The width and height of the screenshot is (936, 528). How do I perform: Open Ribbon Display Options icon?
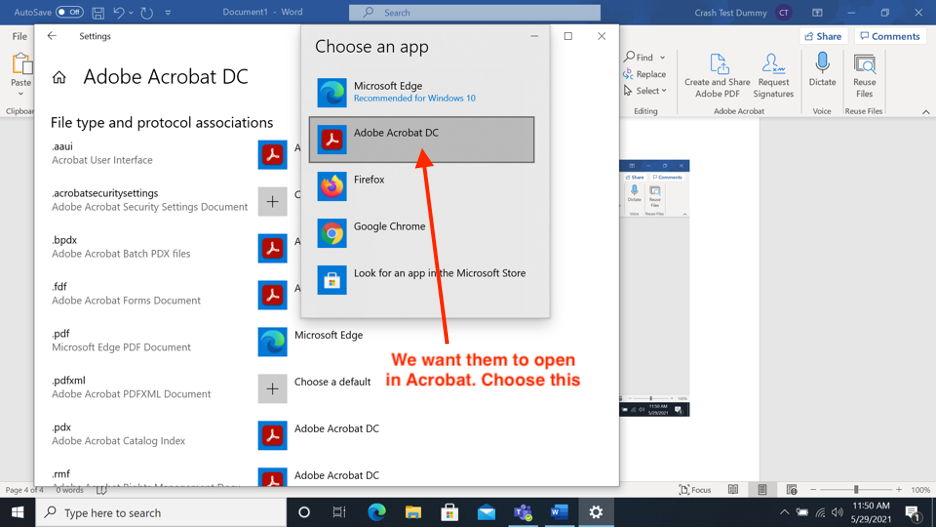coord(817,12)
